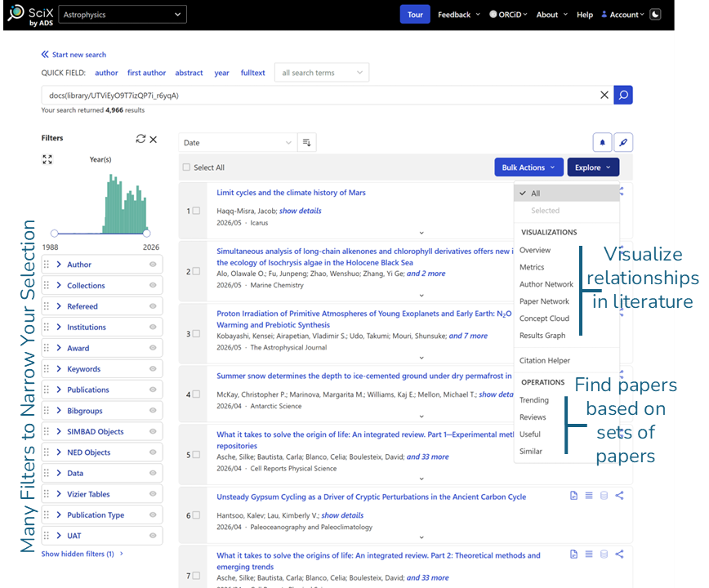The width and height of the screenshot is (709, 588).
Task: Choose Concept Cloud in Explore menu
Action: pos(544,318)
